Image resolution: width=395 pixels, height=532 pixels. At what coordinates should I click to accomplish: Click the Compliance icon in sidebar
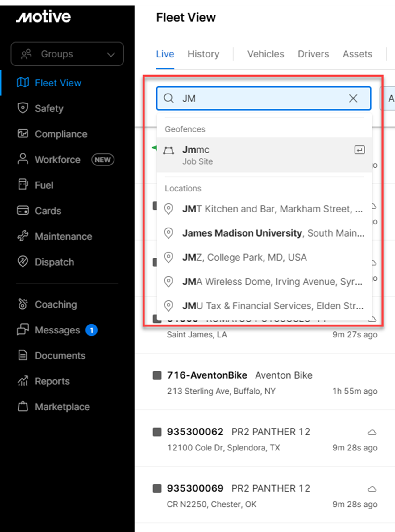pyautogui.click(x=23, y=134)
